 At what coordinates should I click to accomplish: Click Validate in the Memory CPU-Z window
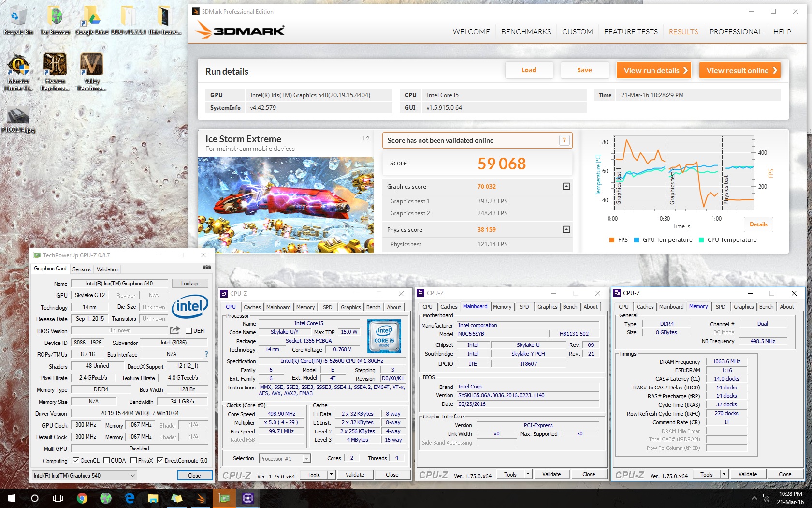748,474
